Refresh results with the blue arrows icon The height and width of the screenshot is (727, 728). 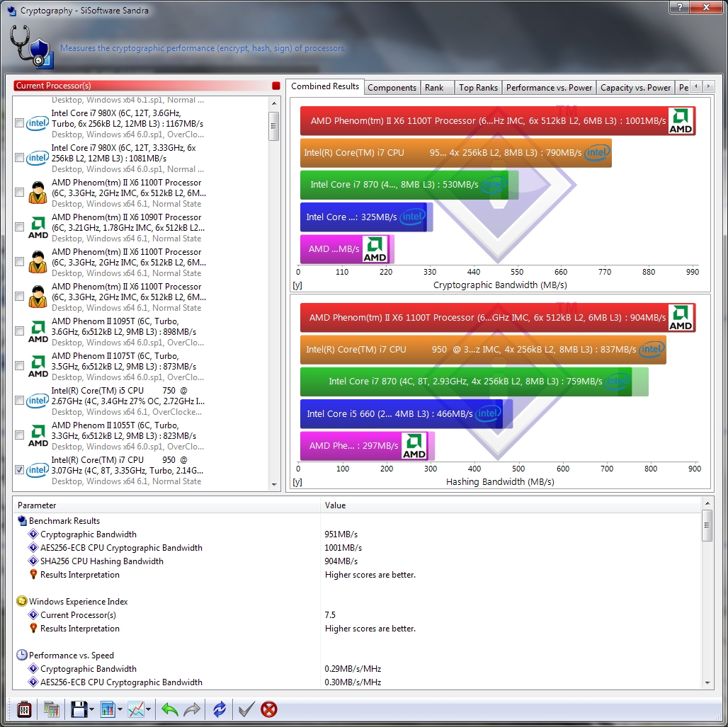219,709
